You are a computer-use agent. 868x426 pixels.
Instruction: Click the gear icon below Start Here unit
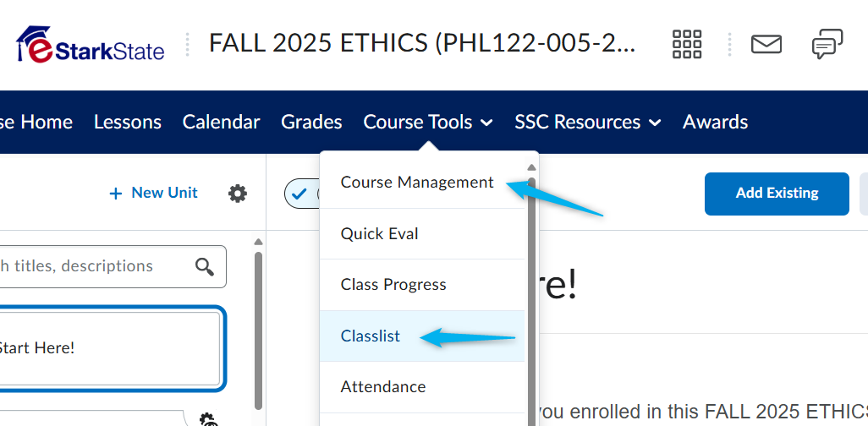[x=209, y=419]
